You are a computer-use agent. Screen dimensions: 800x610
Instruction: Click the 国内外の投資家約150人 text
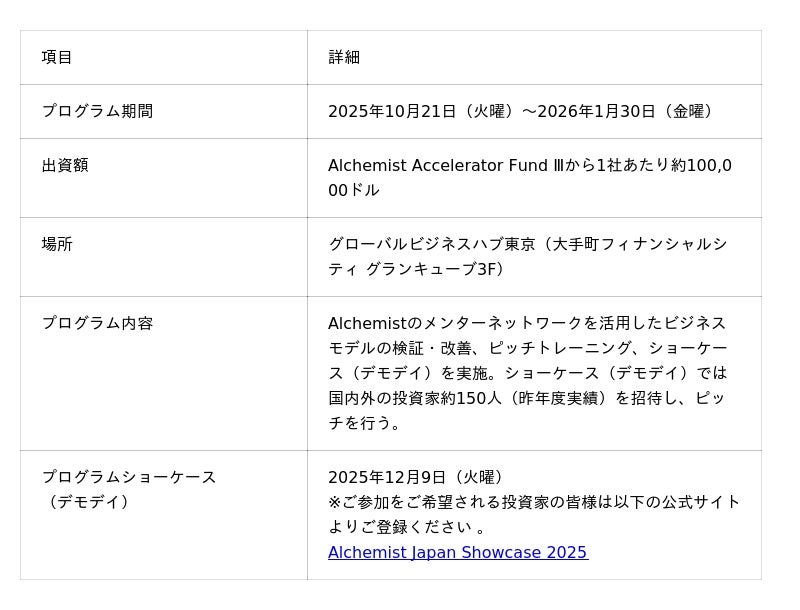(415, 398)
